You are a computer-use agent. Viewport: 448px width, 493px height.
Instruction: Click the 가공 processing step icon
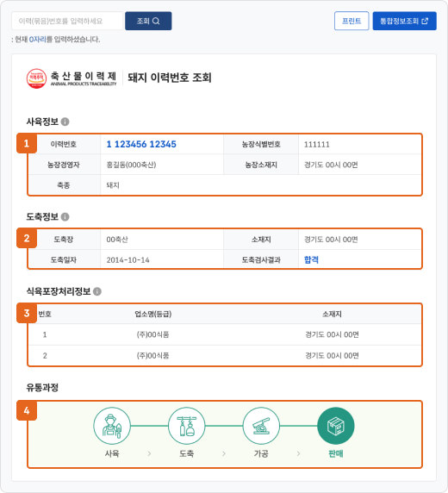point(261,426)
